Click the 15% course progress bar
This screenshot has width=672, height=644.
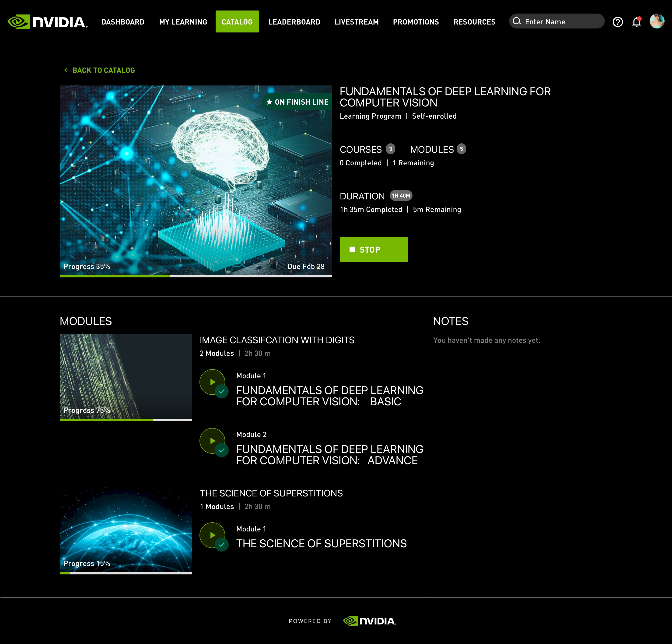point(126,573)
